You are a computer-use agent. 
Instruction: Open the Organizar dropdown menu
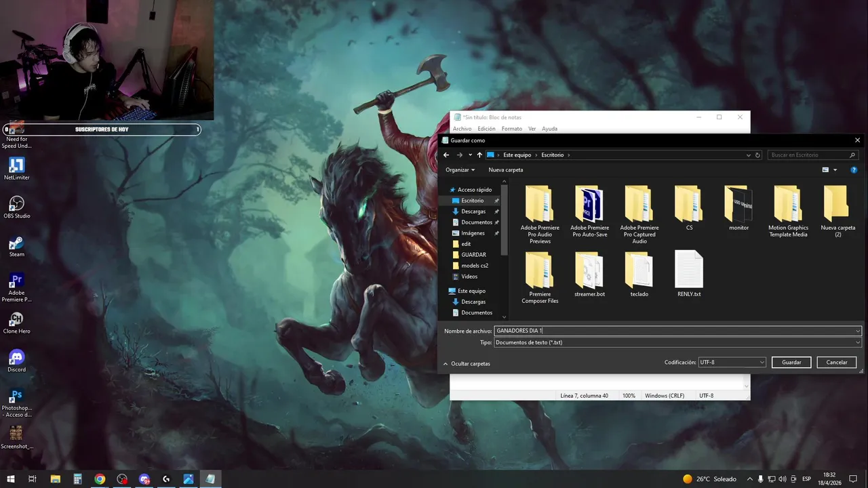[460, 170]
